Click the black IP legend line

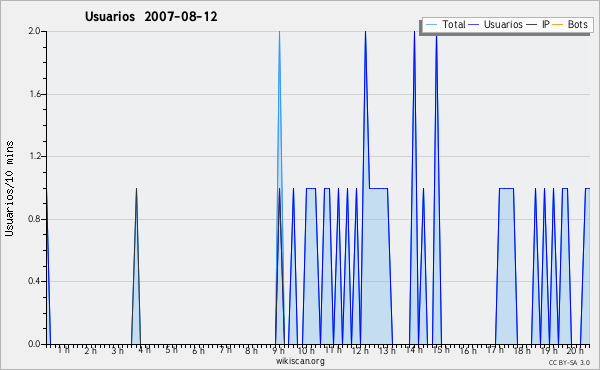click(532, 24)
